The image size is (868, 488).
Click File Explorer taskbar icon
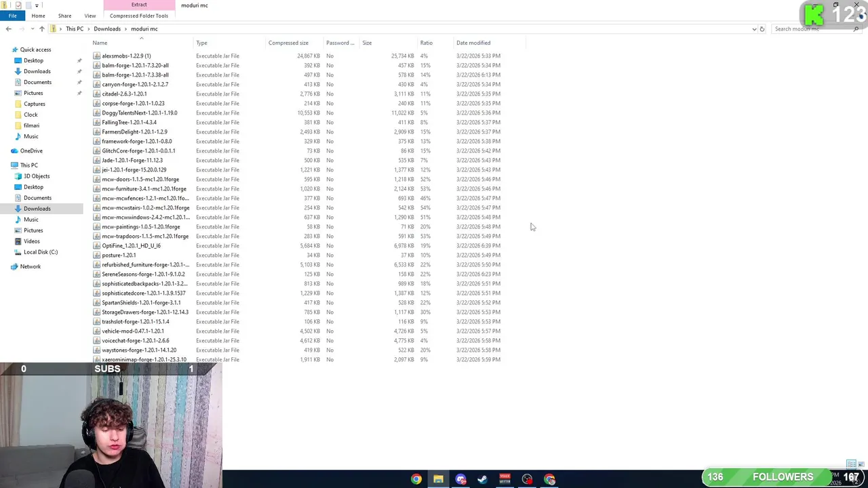438,479
